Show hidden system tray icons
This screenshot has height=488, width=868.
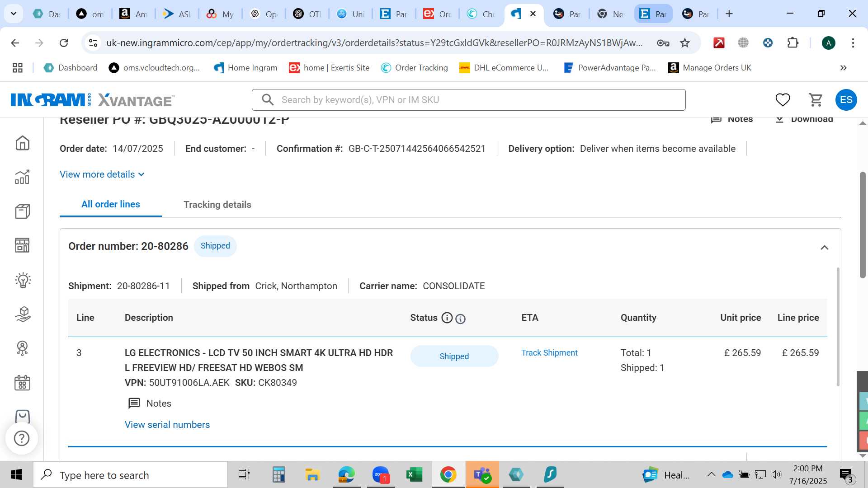711,475
